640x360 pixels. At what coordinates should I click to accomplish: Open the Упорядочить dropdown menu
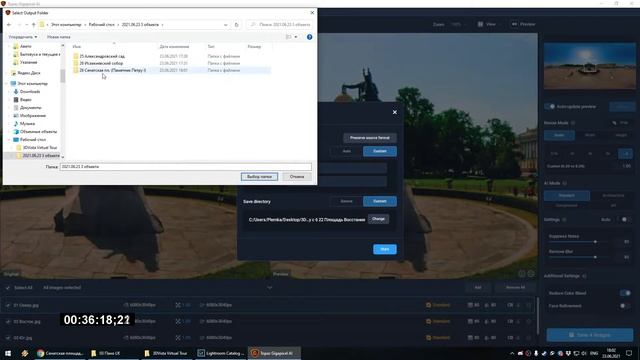coord(23,37)
